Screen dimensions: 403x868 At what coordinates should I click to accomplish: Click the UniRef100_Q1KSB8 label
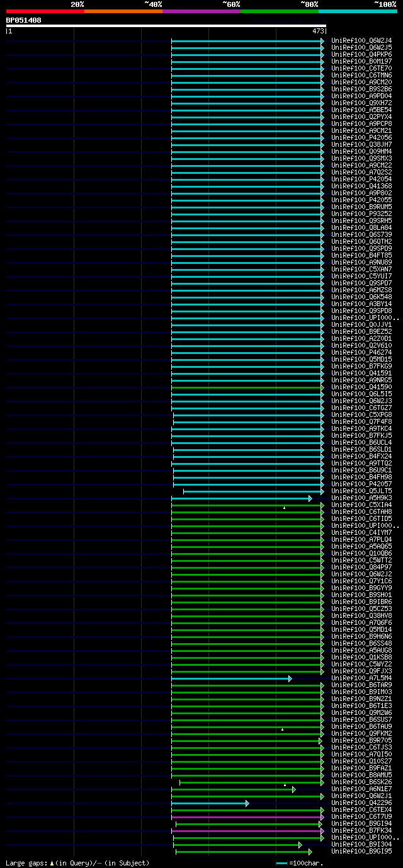[361, 657]
